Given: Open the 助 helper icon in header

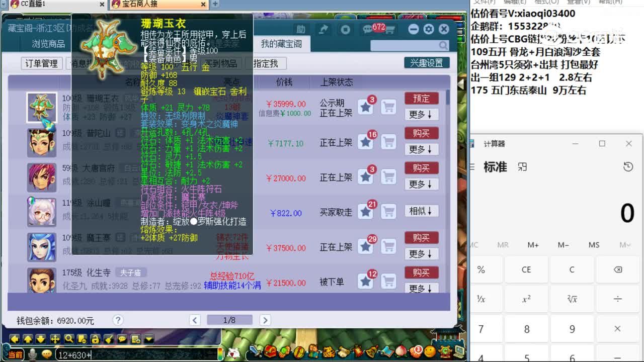Looking at the screenshot, I should pos(301,29).
